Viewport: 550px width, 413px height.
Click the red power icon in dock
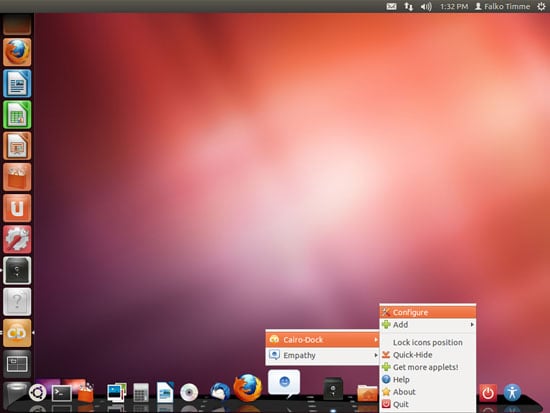coord(488,393)
